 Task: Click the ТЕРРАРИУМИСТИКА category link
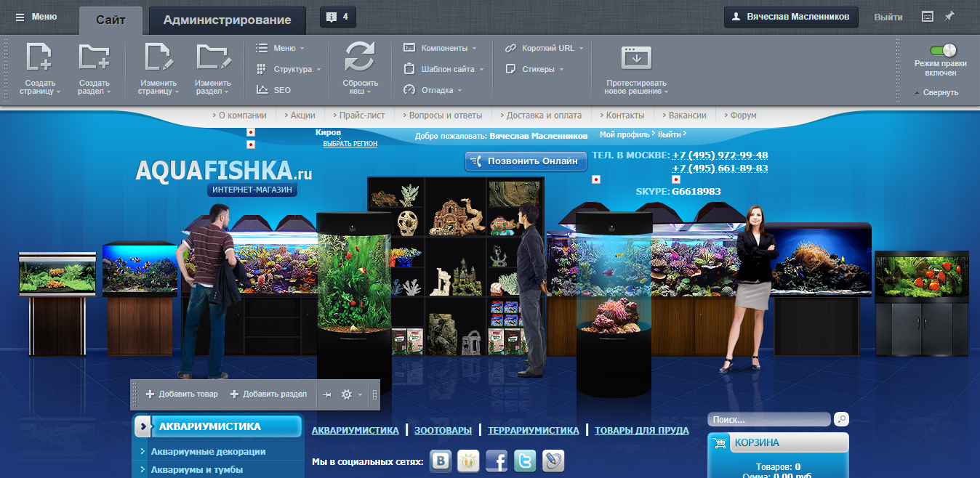[x=534, y=430]
